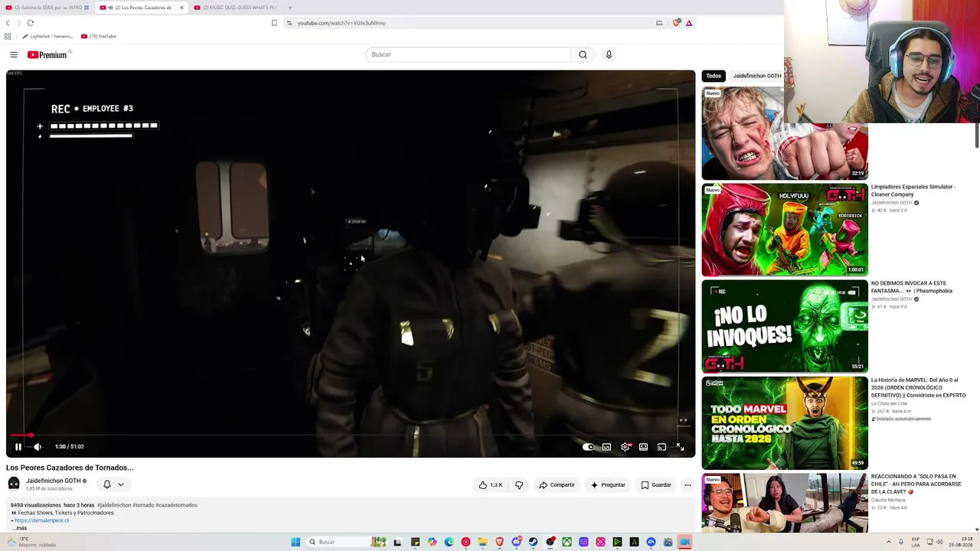
Task: Enter fullscreen mode
Action: 680,447
